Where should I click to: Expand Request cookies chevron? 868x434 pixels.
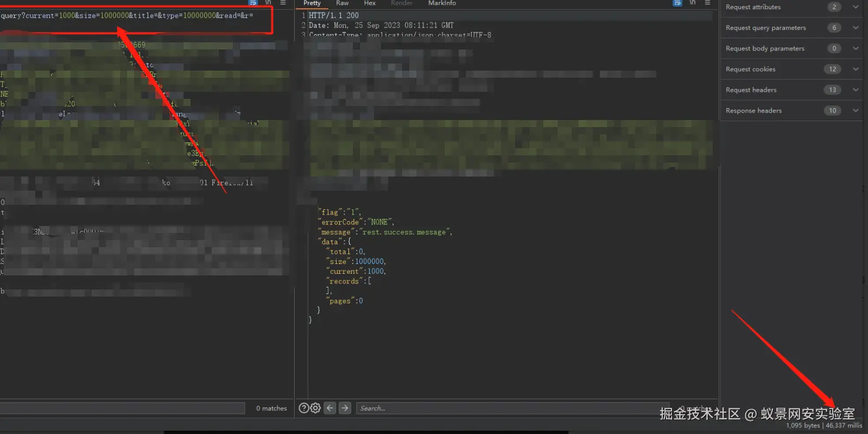pos(856,69)
